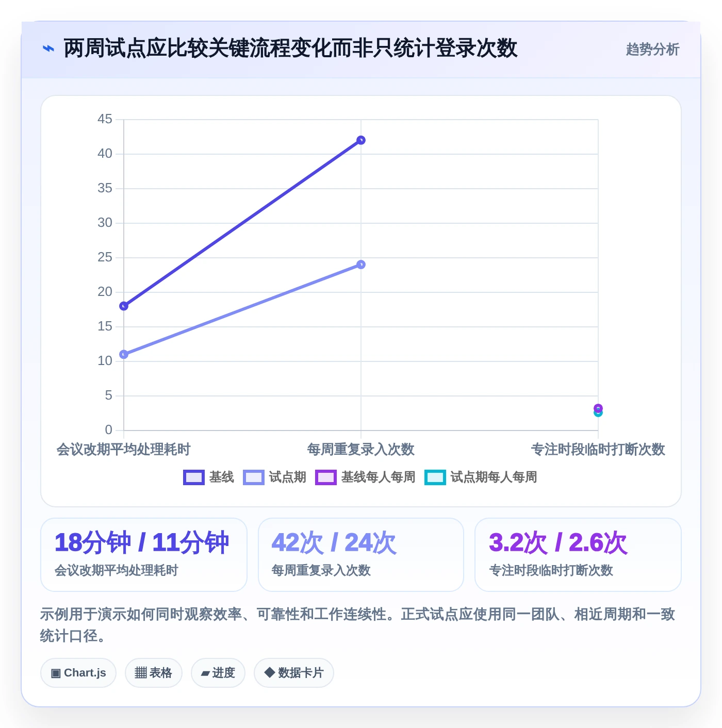Click the lightning icon beside the title
Viewport: 722px width, 728px height.
coord(48,49)
